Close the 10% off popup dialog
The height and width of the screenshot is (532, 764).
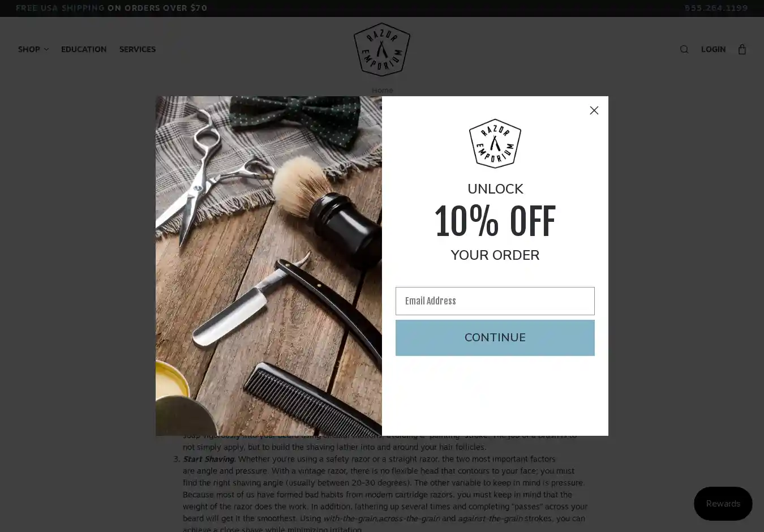(x=594, y=110)
